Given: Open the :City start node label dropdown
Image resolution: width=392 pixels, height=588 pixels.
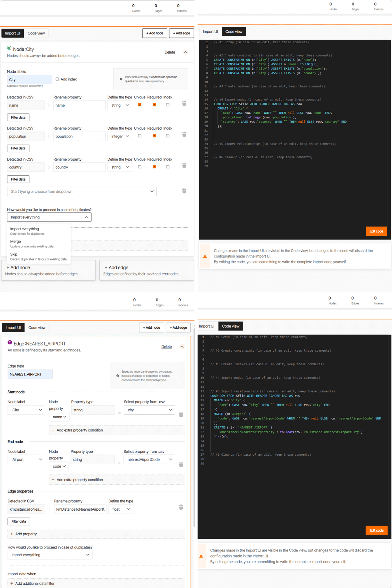Looking at the screenshot, I should 26,410.
